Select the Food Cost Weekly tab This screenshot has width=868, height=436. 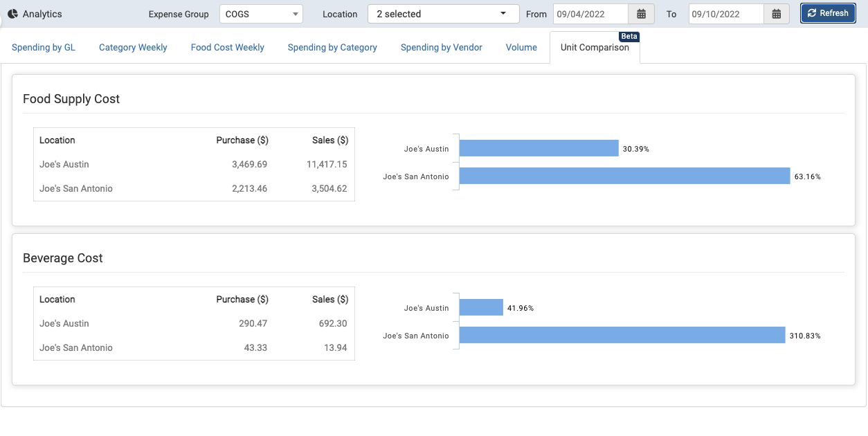click(x=227, y=47)
